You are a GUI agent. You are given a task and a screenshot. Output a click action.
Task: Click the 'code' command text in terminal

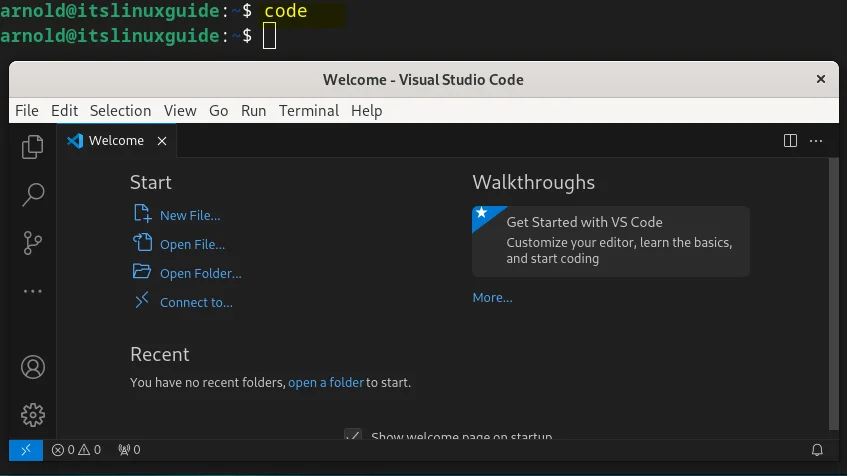coord(286,11)
